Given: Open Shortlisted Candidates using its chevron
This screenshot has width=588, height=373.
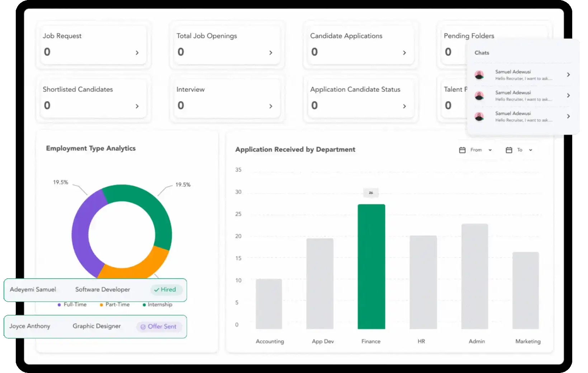Looking at the screenshot, I should point(137,106).
